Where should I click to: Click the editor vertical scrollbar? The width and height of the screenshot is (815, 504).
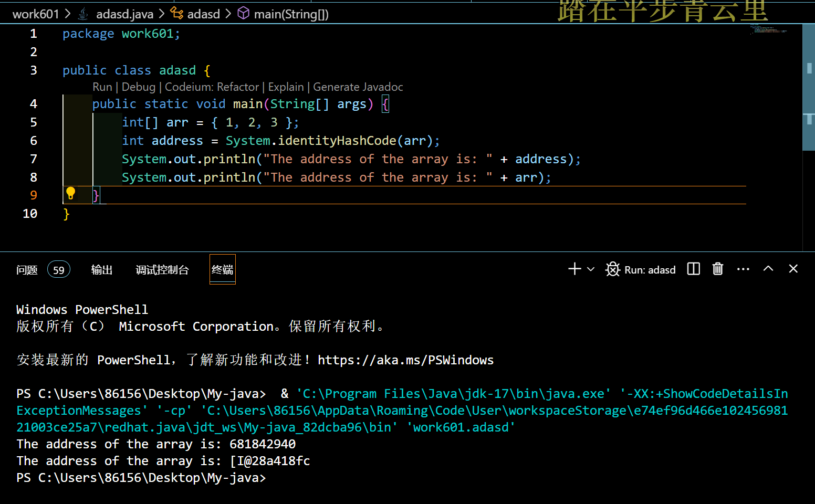coord(809,87)
